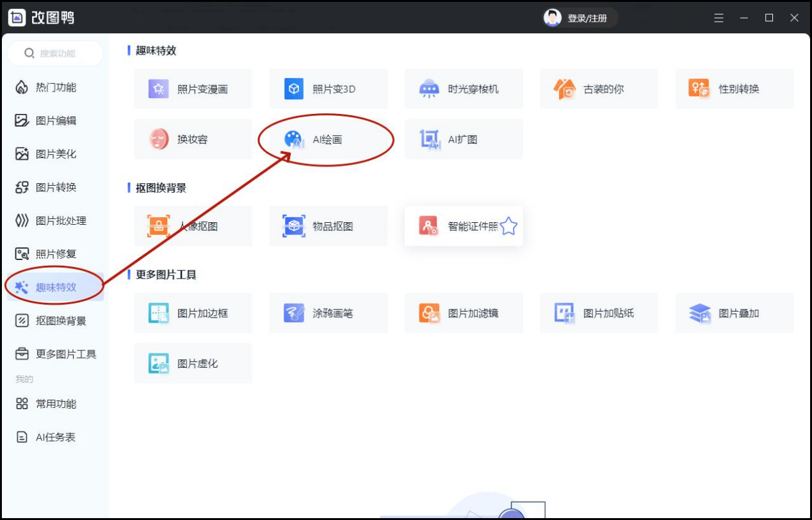The width and height of the screenshot is (812, 520).
Task: Open 时光穿梭机 time machine effect
Action: tap(464, 89)
